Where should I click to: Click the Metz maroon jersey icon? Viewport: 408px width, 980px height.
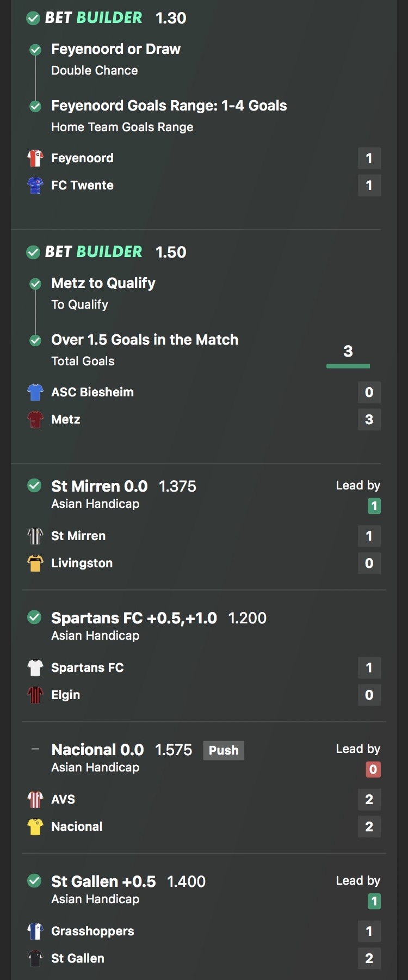click(35, 420)
